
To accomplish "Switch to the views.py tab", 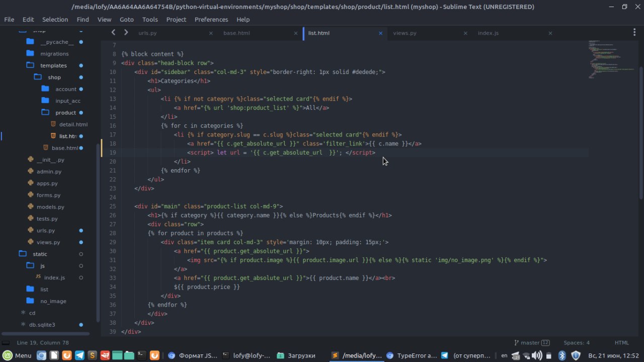I will tap(405, 33).
